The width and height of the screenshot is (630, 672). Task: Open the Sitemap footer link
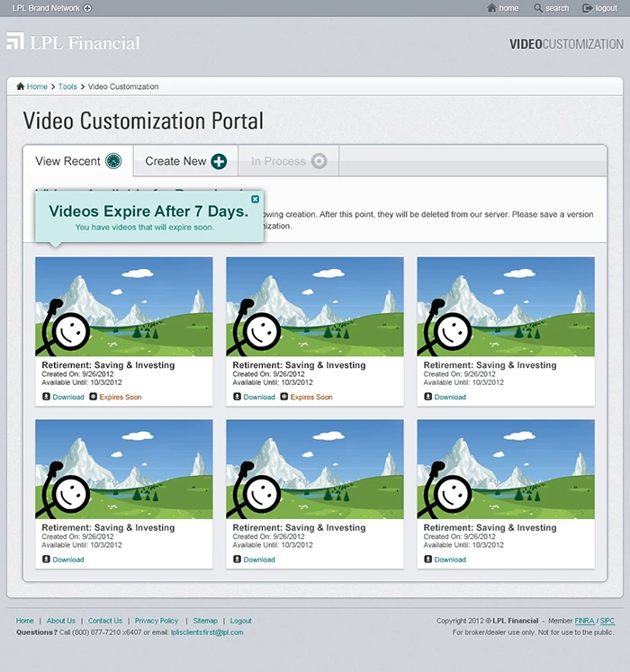[x=205, y=621]
